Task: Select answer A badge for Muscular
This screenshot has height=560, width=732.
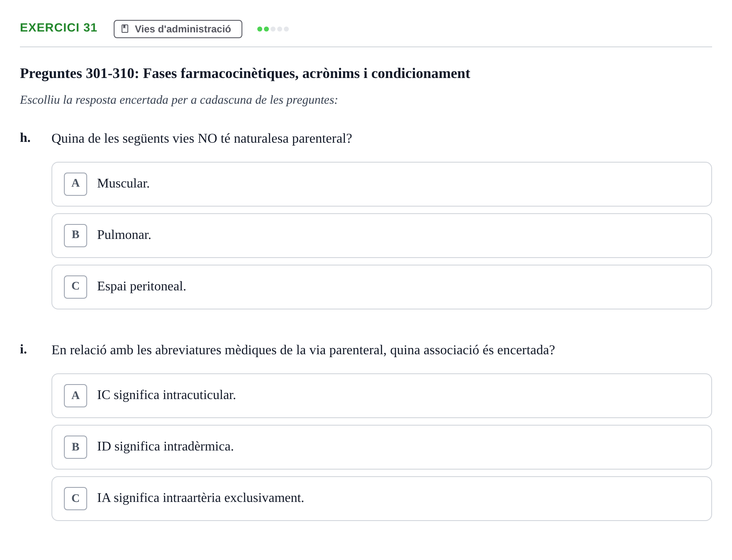Action: tap(76, 184)
